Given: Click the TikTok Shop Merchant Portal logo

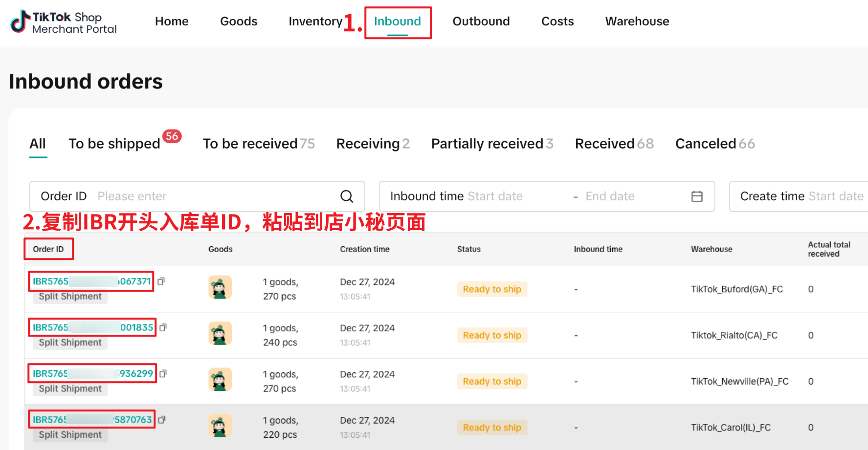Looking at the screenshot, I should 64,22.
